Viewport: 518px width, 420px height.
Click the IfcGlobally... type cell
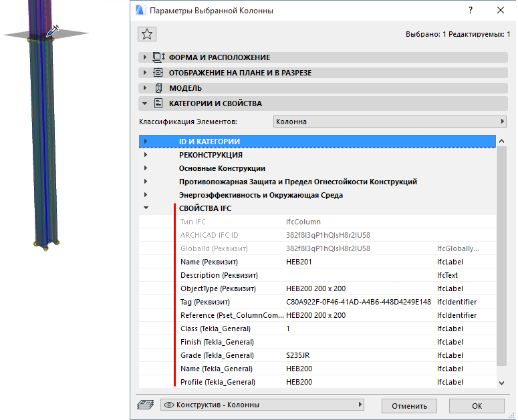pyautogui.click(x=458, y=248)
